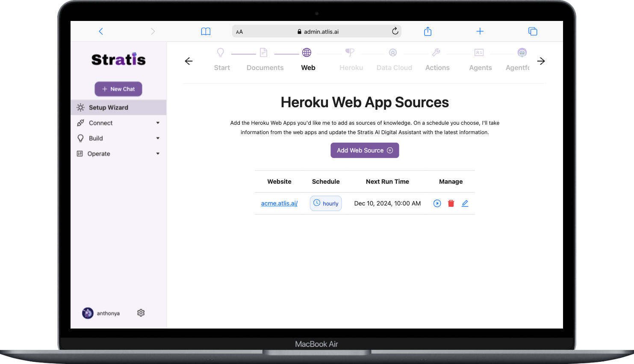Click the Agents step icon
The width and height of the screenshot is (634, 364).
pyautogui.click(x=479, y=53)
